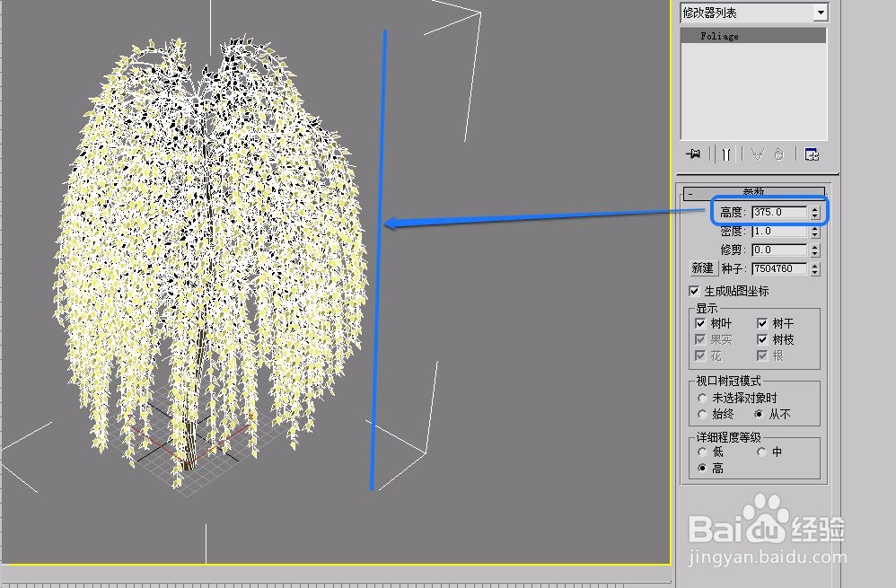Click the Pin Stack icon
This screenshot has height=588, width=896.
pos(693,154)
